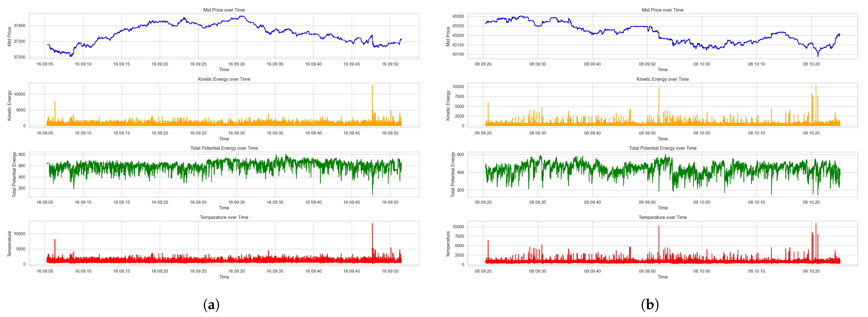Viewport: 868px width, 317px height.
Task: Click the 600 tick on panel (b) potential energy axis
Action: point(460,154)
